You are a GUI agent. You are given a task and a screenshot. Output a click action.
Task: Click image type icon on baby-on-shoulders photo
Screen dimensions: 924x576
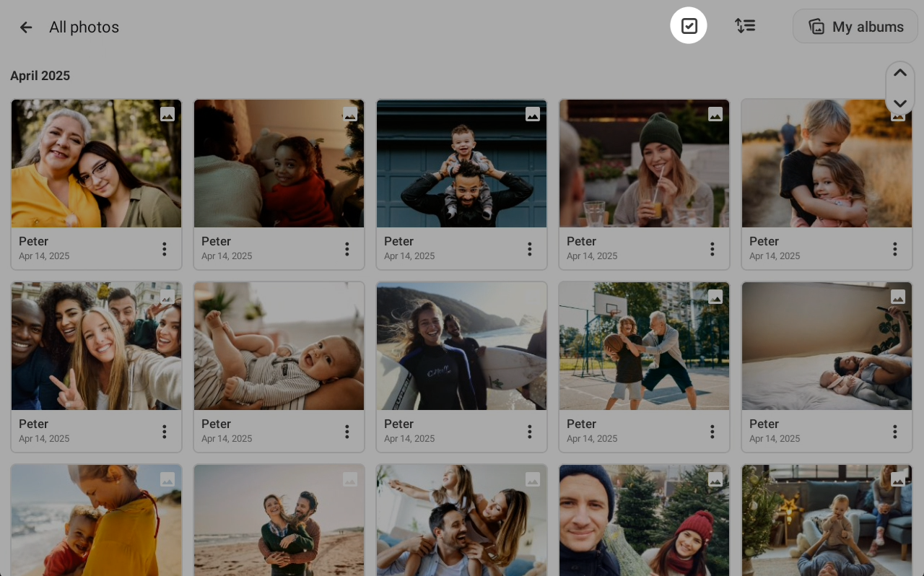(533, 114)
